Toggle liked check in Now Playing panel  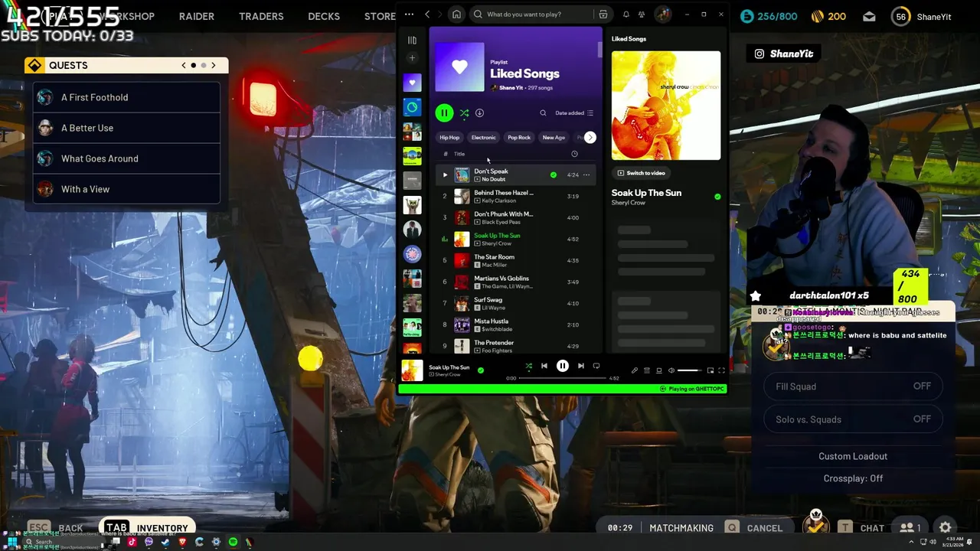click(717, 197)
